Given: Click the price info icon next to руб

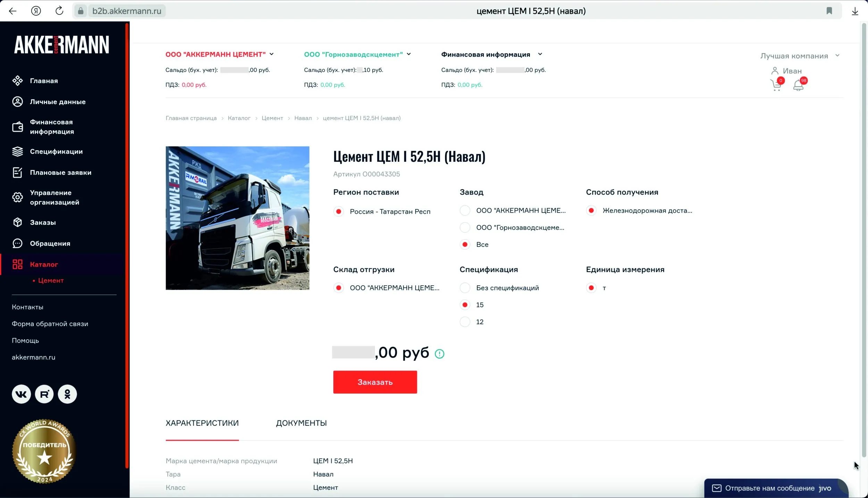Looking at the screenshot, I should [439, 354].
